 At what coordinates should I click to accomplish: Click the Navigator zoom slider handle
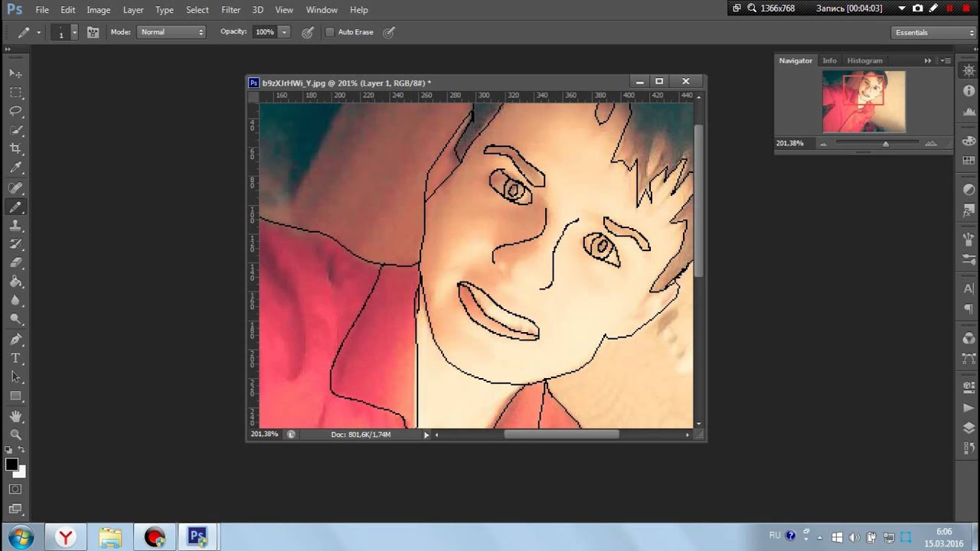[886, 144]
